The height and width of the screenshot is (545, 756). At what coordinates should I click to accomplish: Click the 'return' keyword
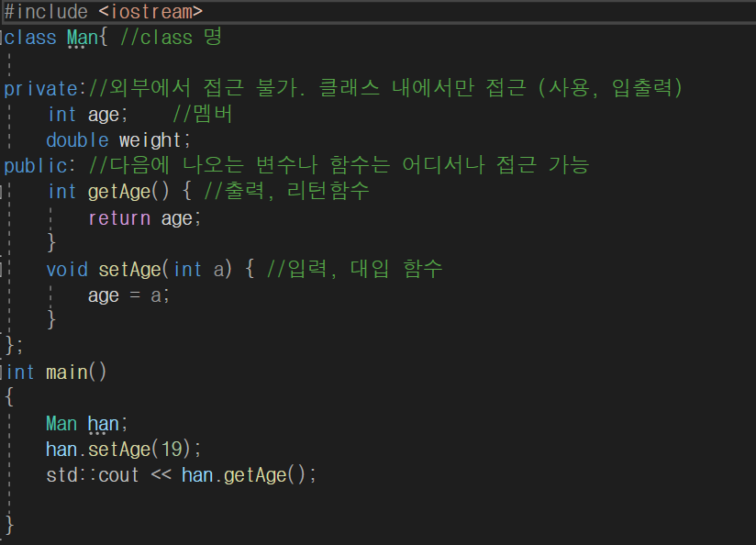pyautogui.click(x=119, y=218)
